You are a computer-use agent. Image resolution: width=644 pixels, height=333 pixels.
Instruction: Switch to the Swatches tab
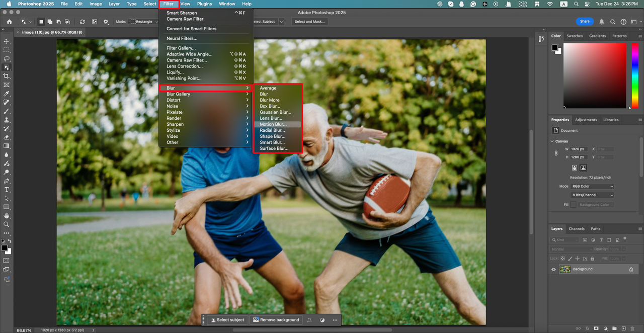tap(575, 36)
